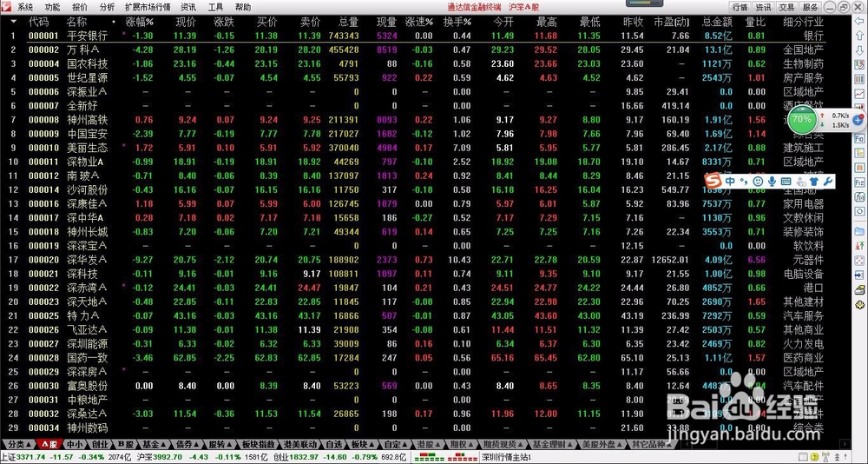868x464 pixels.
Task: Toggle Sogou Chinese/English mode button
Action: pyautogui.click(x=730, y=182)
